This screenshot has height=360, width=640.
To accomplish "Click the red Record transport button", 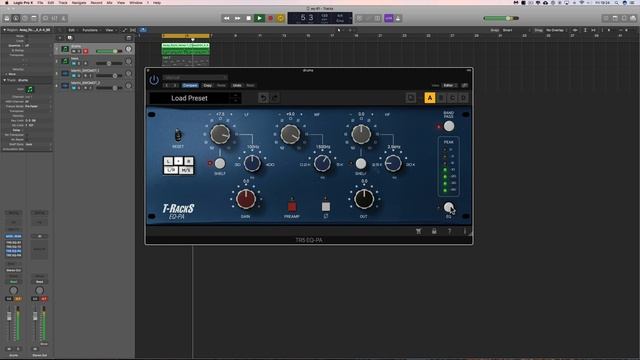I will (270, 18).
